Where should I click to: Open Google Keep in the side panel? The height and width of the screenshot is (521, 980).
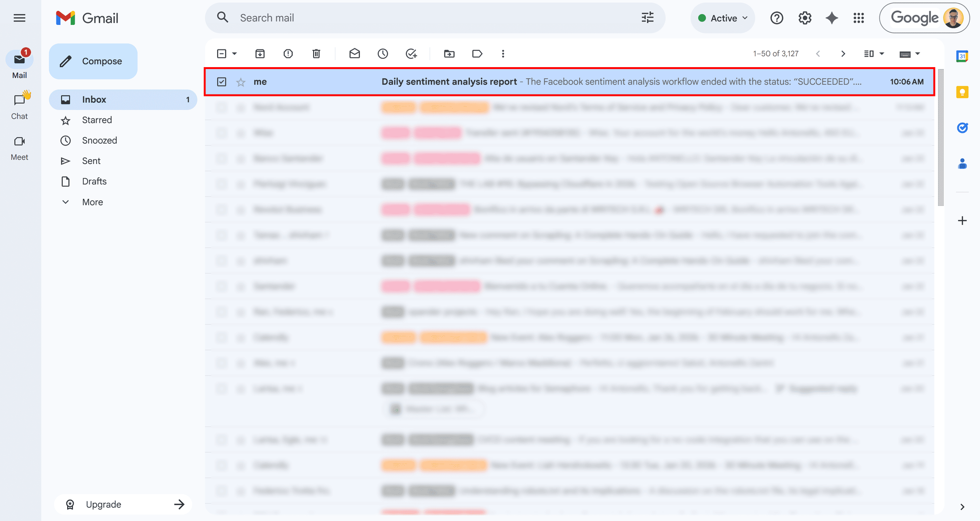[x=962, y=92]
